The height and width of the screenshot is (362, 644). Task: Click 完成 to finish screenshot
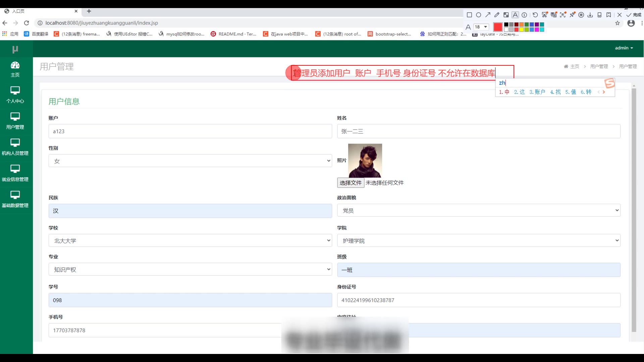click(633, 15)
